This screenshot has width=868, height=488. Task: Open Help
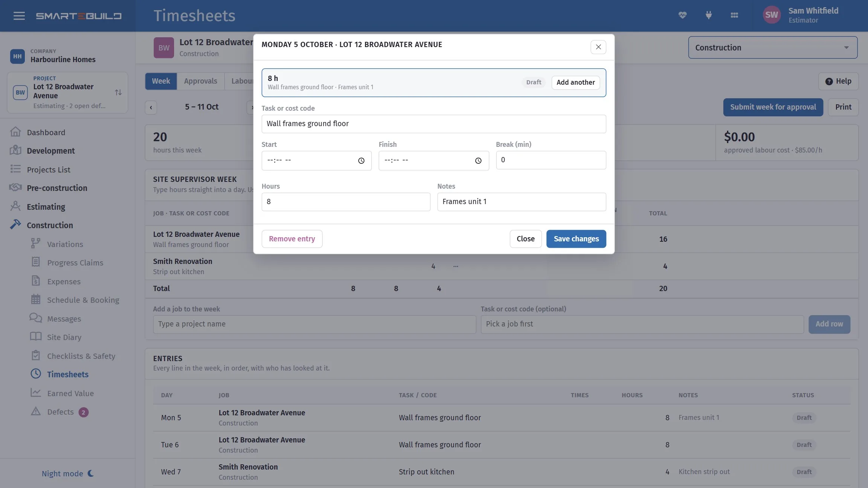click(x=838, y=81)
